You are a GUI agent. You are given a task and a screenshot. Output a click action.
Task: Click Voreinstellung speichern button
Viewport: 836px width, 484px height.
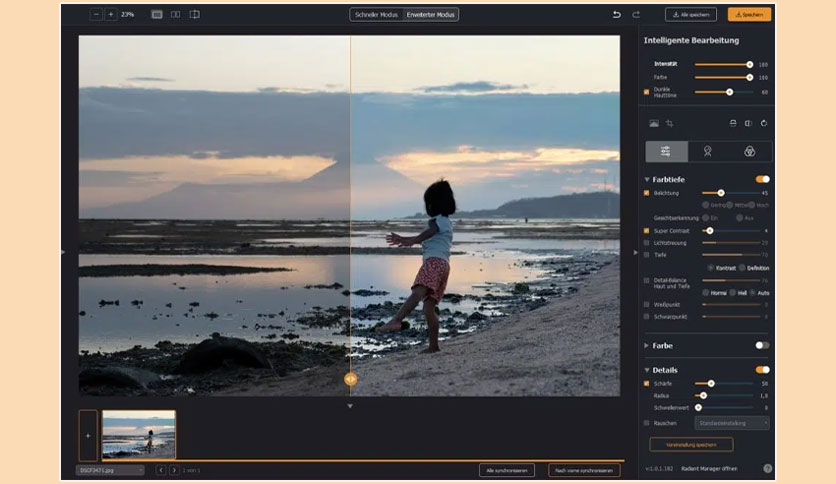coord(691,445)
